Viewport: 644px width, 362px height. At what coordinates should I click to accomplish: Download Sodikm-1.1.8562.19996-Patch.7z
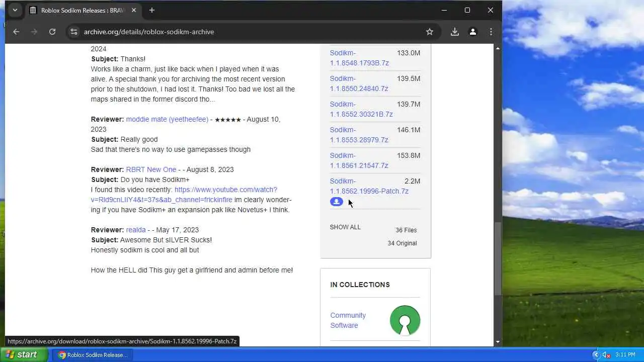[x=369, y=186]
